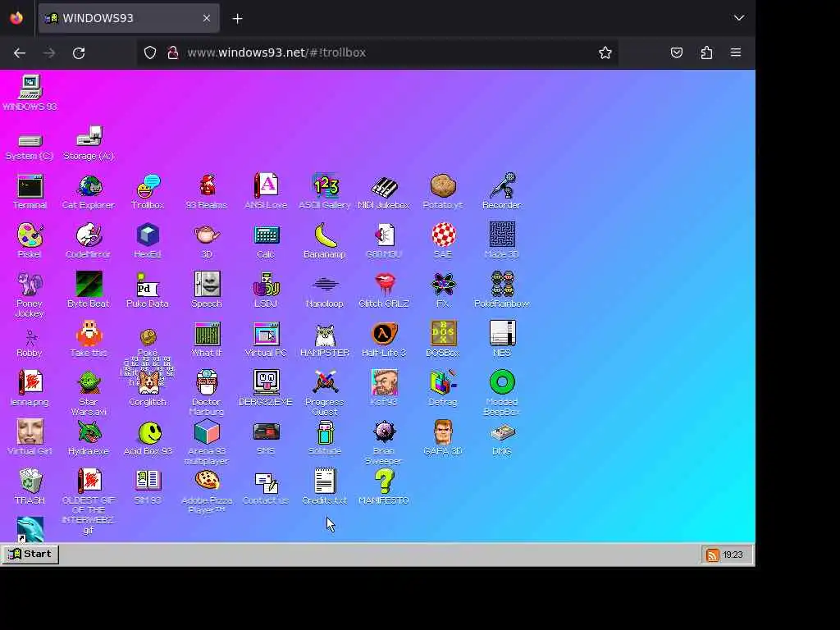The width and height of the screenshot is (840, 630).
Task: Expand the list all tabs chevron
Action: [739, 18]
